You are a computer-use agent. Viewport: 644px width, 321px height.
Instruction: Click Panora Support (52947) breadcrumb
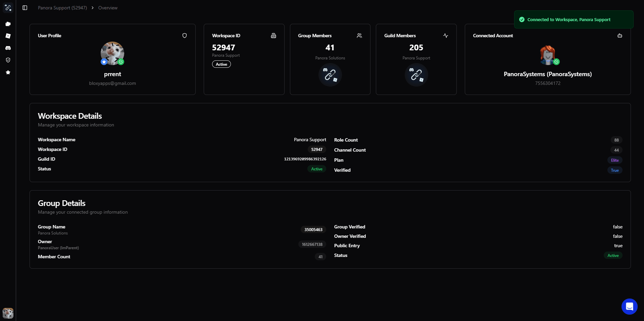(62, 8)
